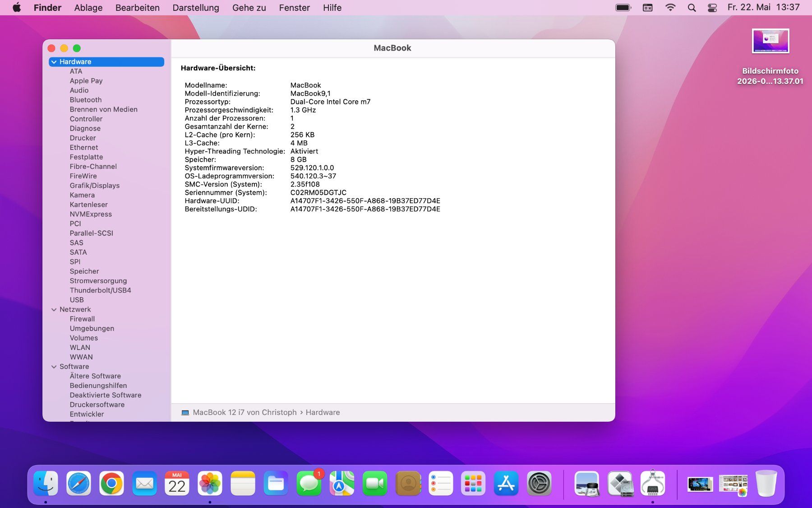This screenshot has height=508, width=812.
Task: Open Calendar showing Mai 22
Action: tap(177, 484)
